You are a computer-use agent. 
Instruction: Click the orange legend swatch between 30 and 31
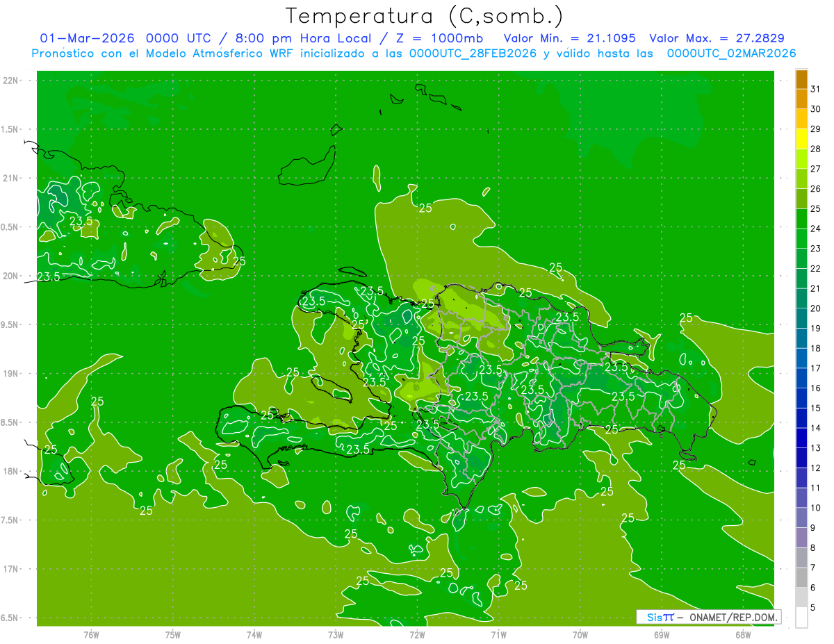[x=801, y=99]
